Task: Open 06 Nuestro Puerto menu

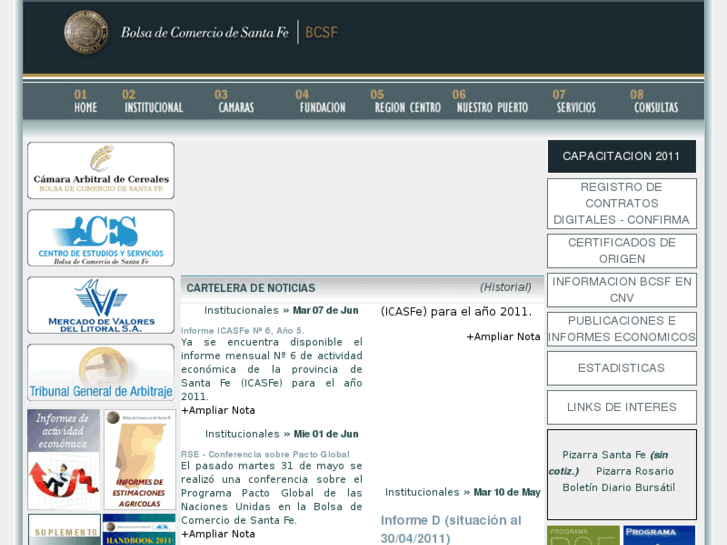Action: [x=491, y=101]
